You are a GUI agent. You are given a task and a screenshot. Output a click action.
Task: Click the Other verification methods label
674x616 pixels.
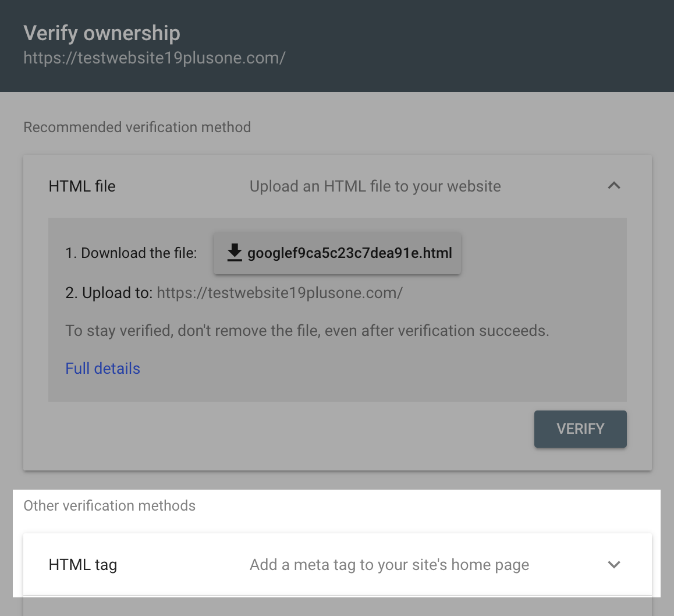click(109, 505)
